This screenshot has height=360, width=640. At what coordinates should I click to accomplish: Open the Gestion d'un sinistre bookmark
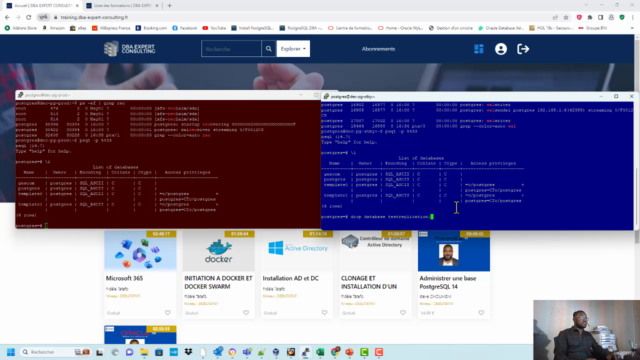point(451,28)
